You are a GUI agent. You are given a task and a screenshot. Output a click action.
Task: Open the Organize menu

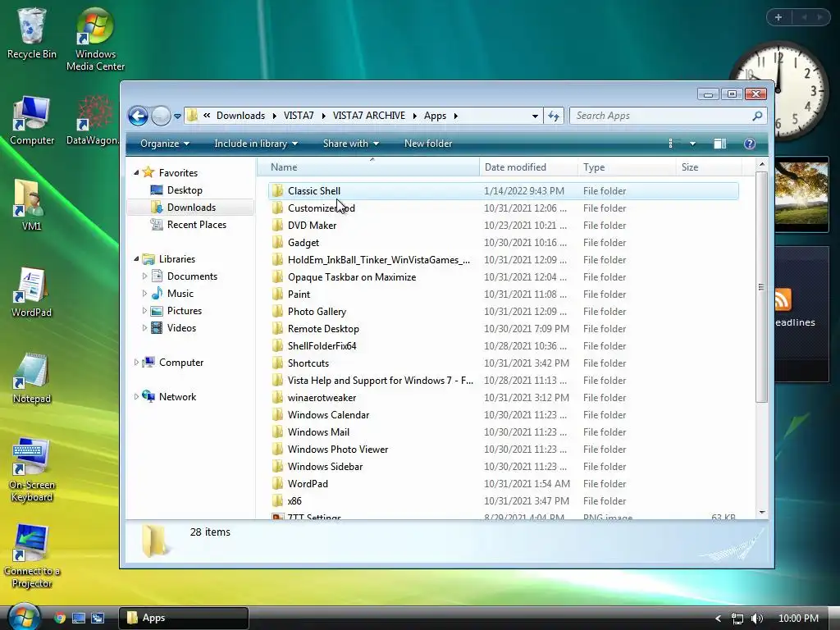click(x=165, y=144)
